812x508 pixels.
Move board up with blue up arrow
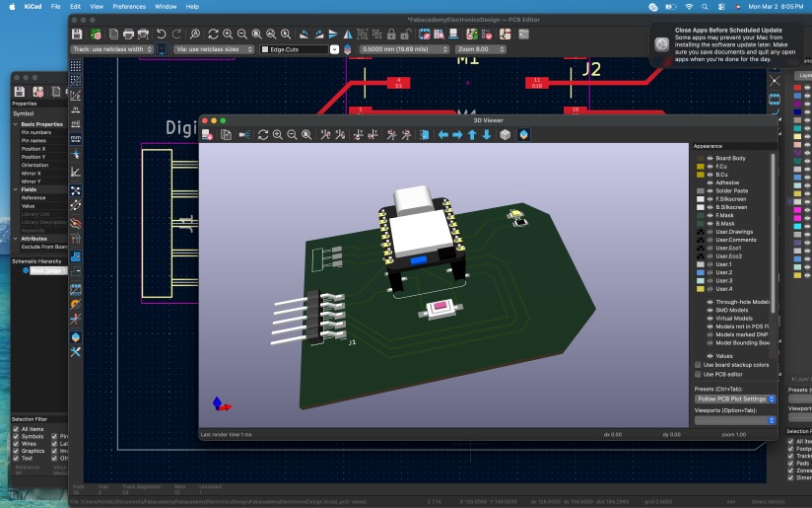click(x=472, y=134)
